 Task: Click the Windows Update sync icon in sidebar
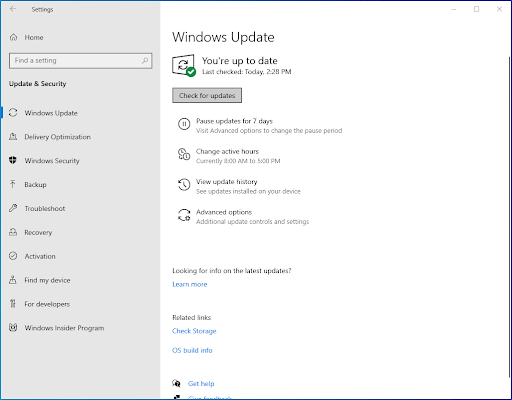(x=13, y=113)
